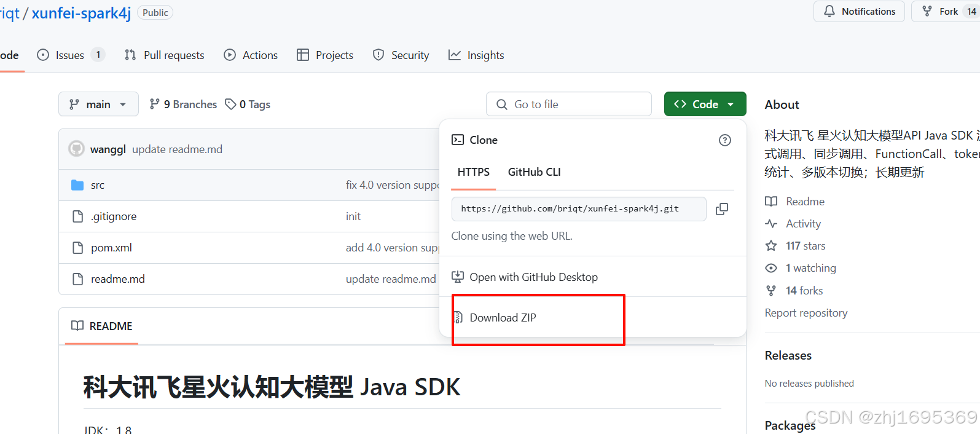Select the HTTPS clone tab
Screen dimensions: 980x434
point(474,172)
